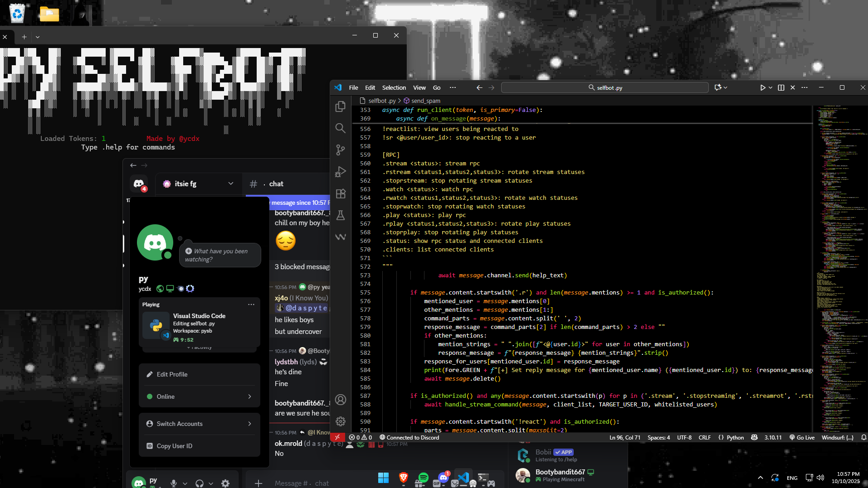The width and height of the screenshot is (868, 488).
Task: Go back in VS Code navigation history
Action: pyautogui.click(x=479, y=88)
